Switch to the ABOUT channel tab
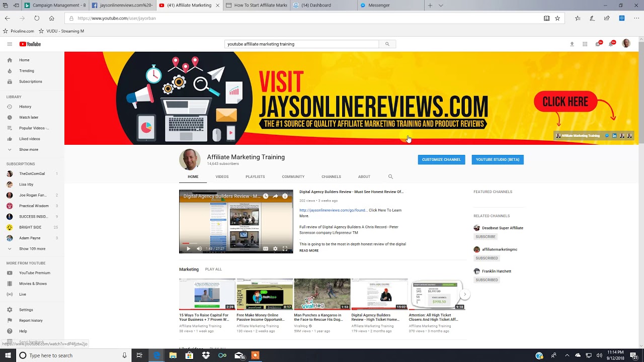 point(364,177)
